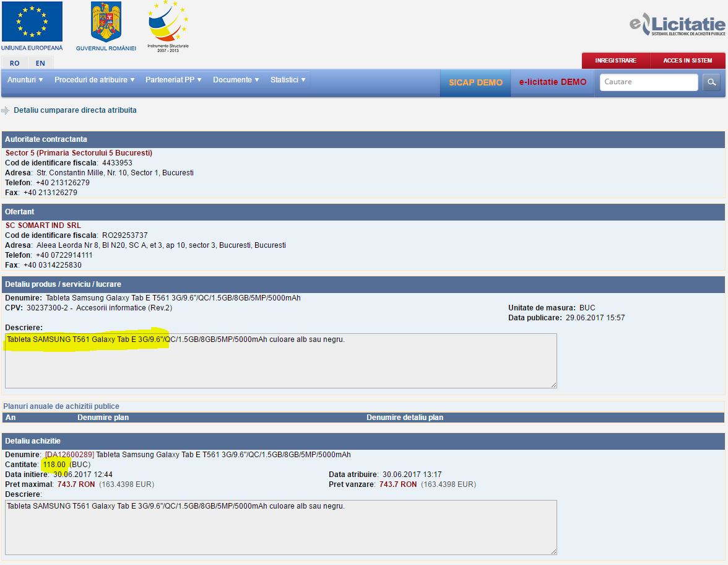The height and width of the screenshot is (565, 728).
Task: Switch language to RO
Action: pyautogui.click(x=14, y=63)
